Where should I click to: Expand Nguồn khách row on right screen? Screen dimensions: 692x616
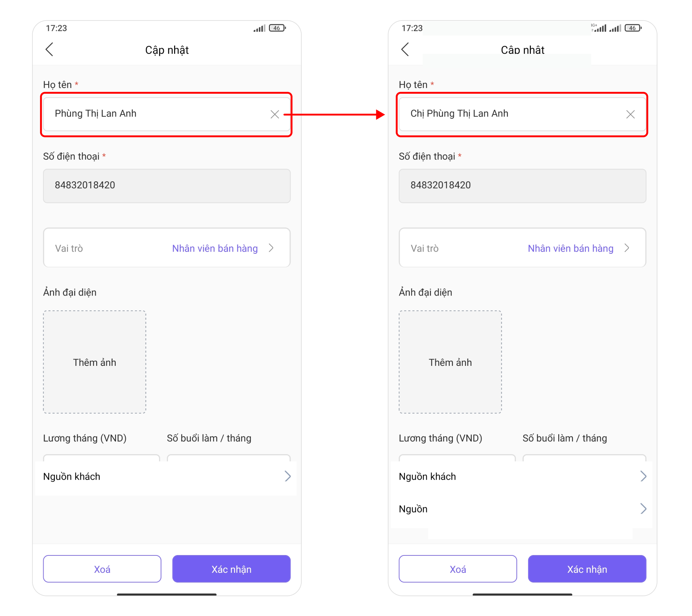(522, 477)
